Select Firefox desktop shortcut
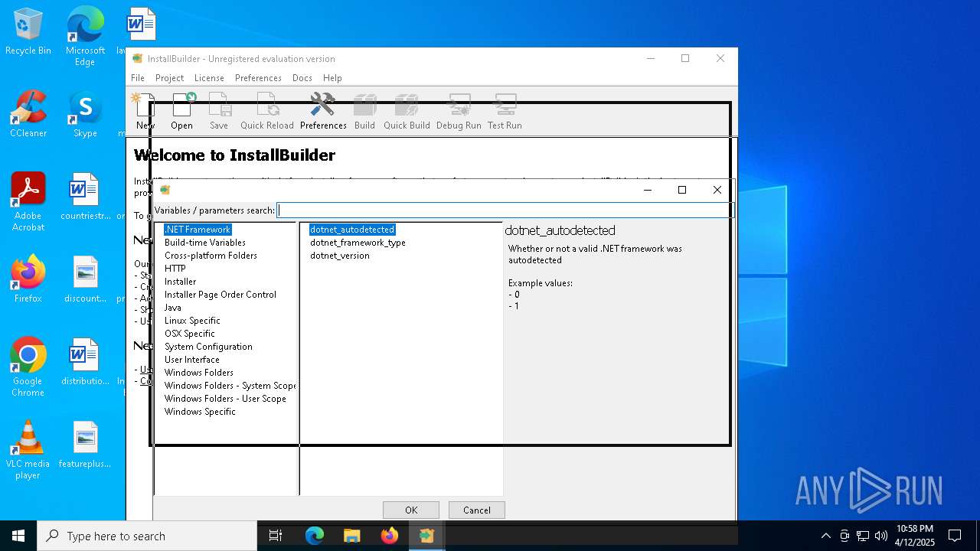980x551 pixels. tap(28, 280)
